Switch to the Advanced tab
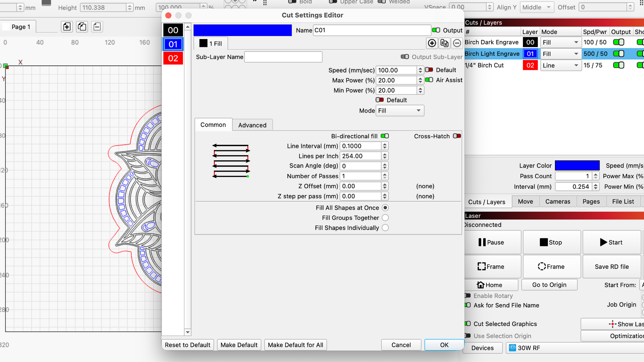Image resolution: width=644 pixels, height=362 pixels. pyautogui.click(x=252, y=125)
